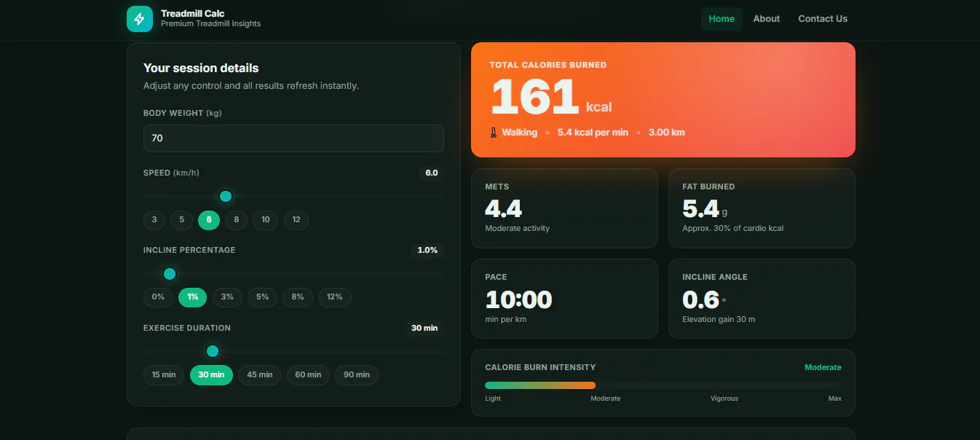Click the incline readout 1.0% badge
The image size is (980, 440).
click(427, 250)
